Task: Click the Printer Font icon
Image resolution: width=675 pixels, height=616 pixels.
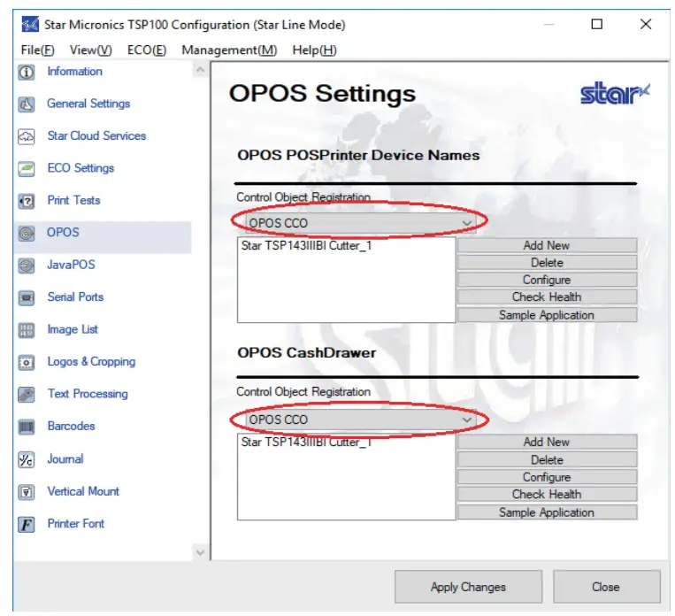Action: point(27,524)
